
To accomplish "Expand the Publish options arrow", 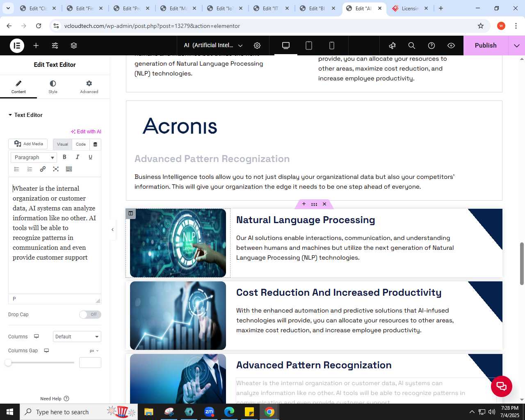I will pyautogui.click(x=517, y=46).
